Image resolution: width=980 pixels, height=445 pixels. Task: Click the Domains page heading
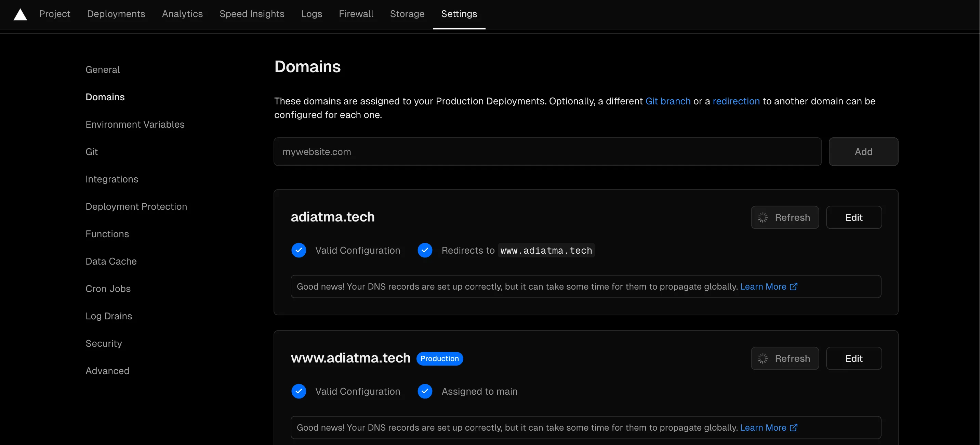tap(307, 67)
